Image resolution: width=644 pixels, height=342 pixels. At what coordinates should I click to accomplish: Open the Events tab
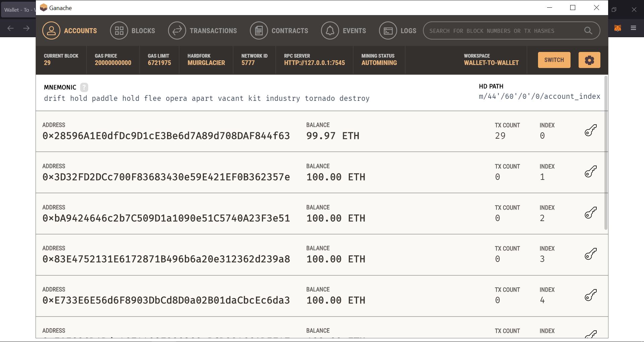click(343, 30)
